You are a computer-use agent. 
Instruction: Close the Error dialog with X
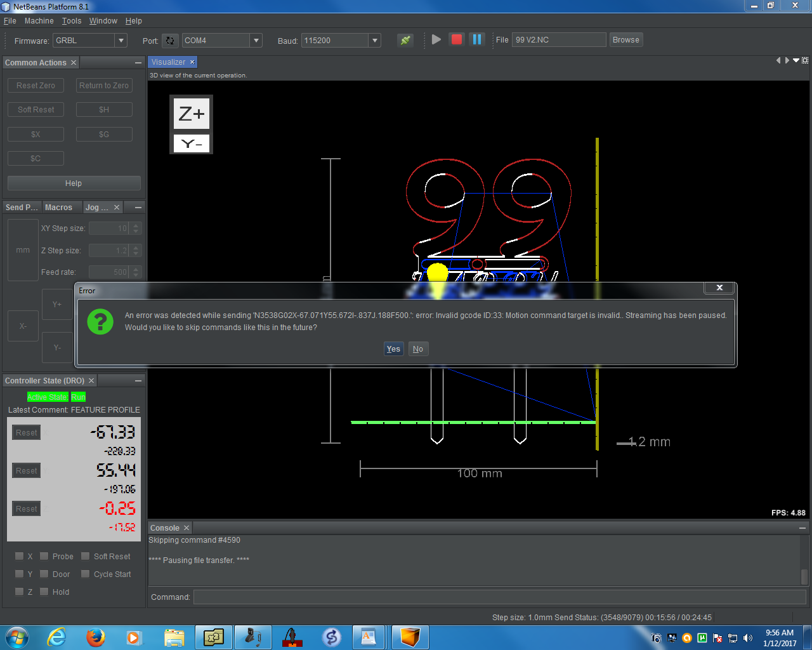[719, 288]
